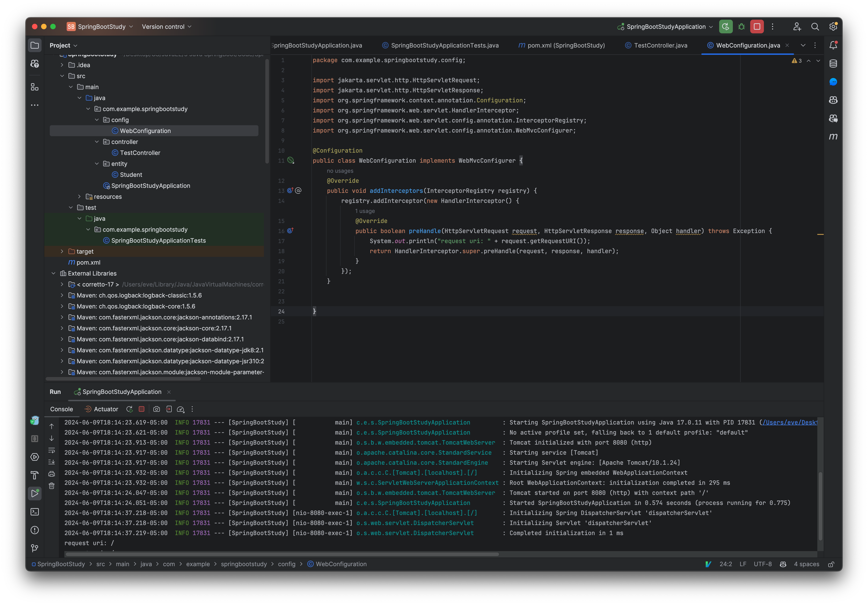
Task: Open the Problems tool window
Action: 35,530
